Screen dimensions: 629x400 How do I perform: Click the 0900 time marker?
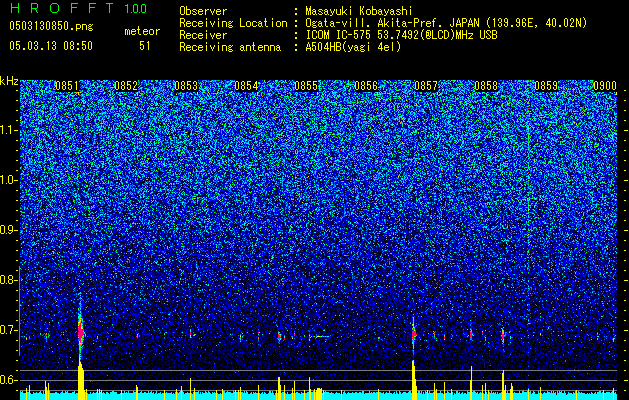point(605,86)
